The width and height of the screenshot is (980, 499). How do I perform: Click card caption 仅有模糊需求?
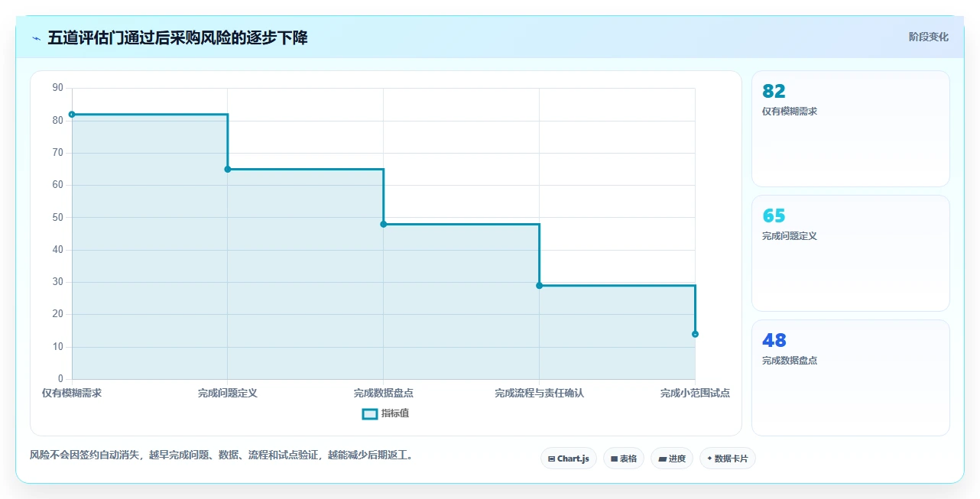[790, 112]
